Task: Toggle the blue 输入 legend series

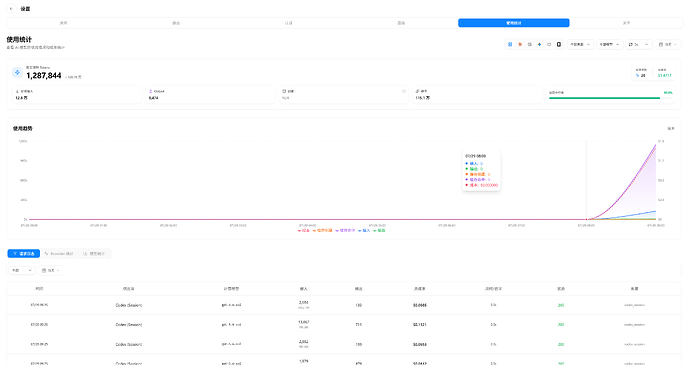Action: coord(364,230)
